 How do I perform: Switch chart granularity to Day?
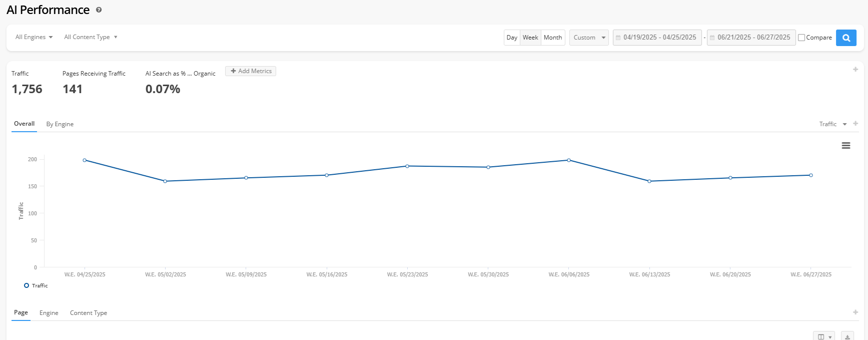click(x=512, y=38)
